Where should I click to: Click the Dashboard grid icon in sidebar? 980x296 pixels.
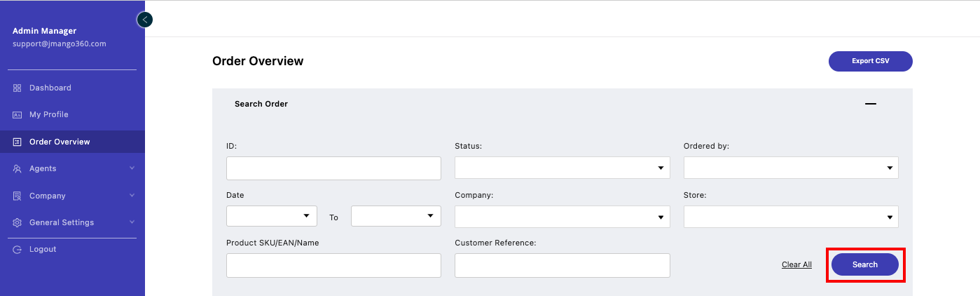click(x=18, y=88)
